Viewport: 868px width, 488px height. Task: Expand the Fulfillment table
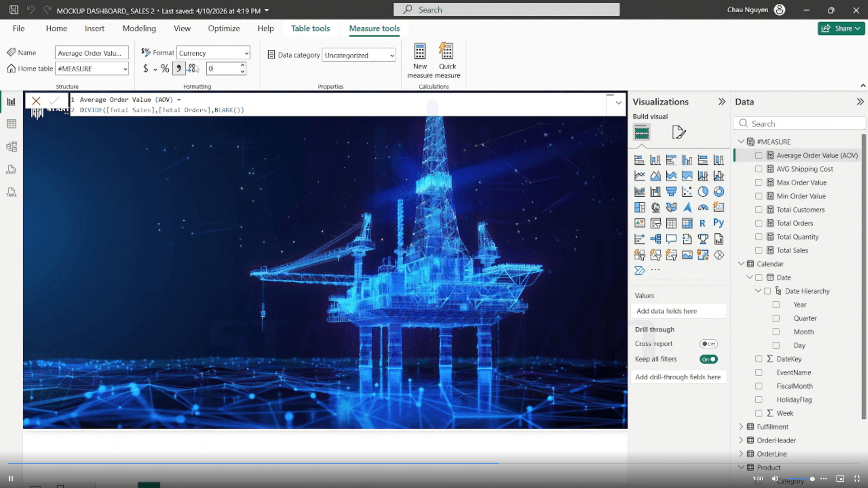tap(741, 426)
